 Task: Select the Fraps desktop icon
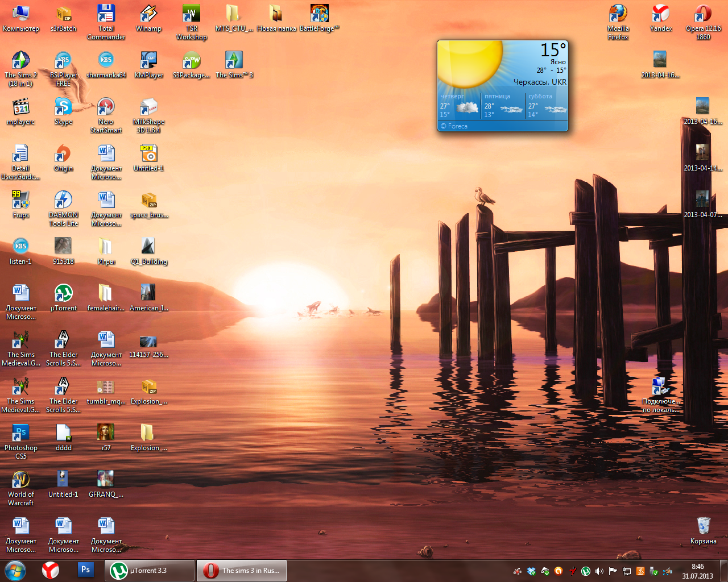[21, 200]
